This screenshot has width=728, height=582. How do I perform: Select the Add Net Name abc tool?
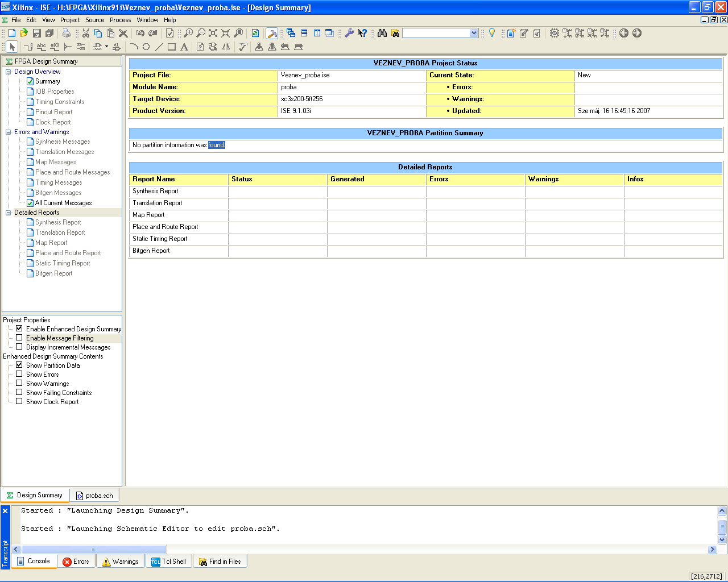pyautogui.click(x=41, y=47)
